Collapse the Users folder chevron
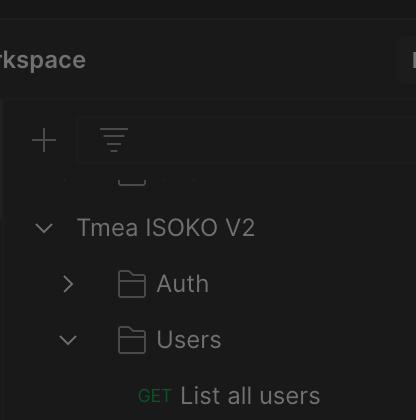416x420 pixels. click(x=68, y=340)
